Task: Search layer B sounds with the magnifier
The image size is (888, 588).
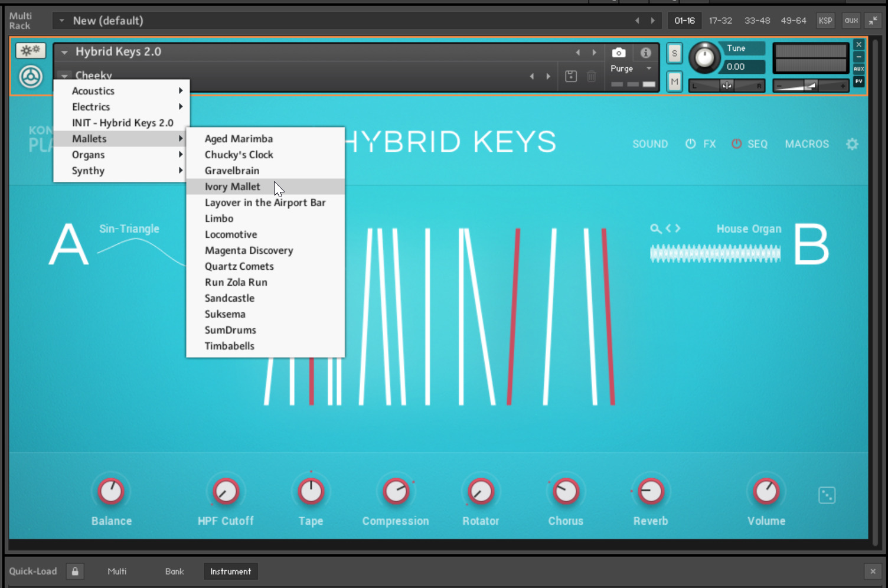Action: [x=655, y=228]
